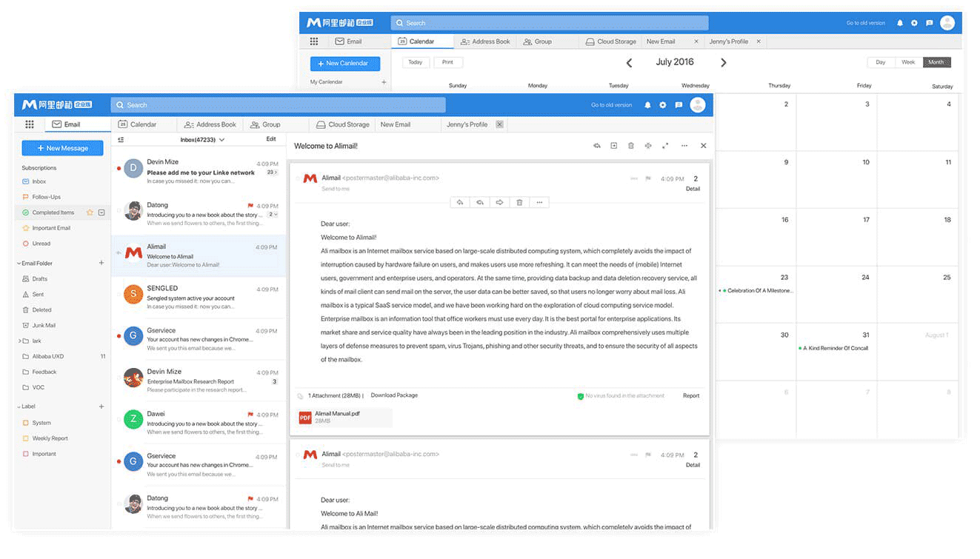Click the trash icon in the inline message action bar
The image size is (980, 559).
pyautogui.click(x=520, y=202)
